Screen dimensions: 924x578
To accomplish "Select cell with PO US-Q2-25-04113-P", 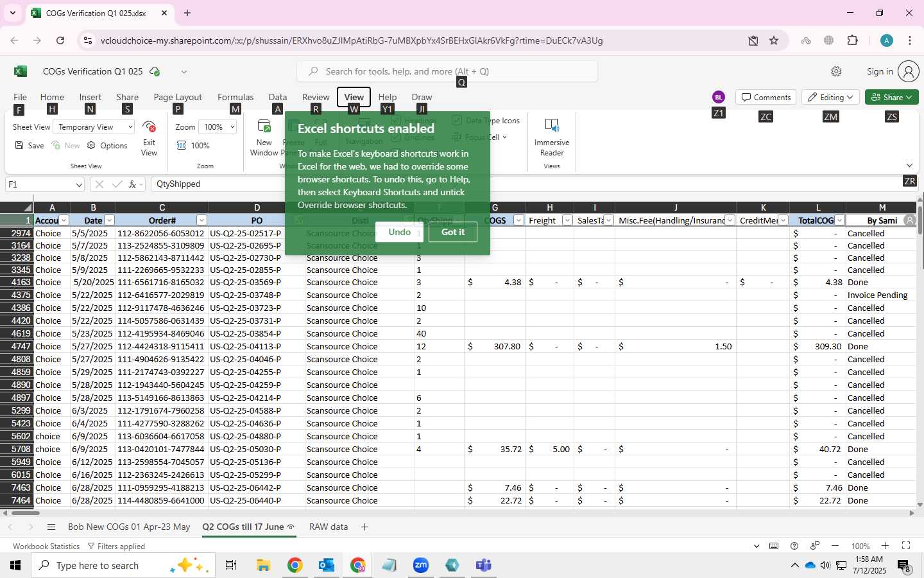I will pos(257,346).
